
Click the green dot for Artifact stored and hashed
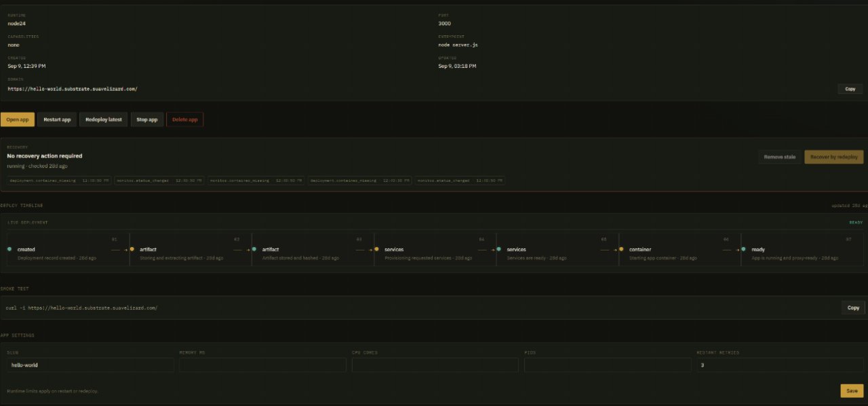click(x=254, y=249)
